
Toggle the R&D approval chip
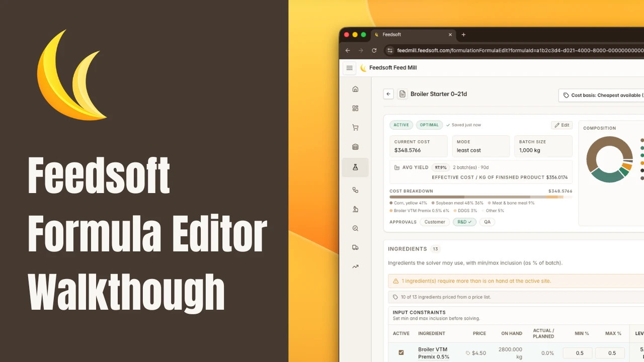464,222
